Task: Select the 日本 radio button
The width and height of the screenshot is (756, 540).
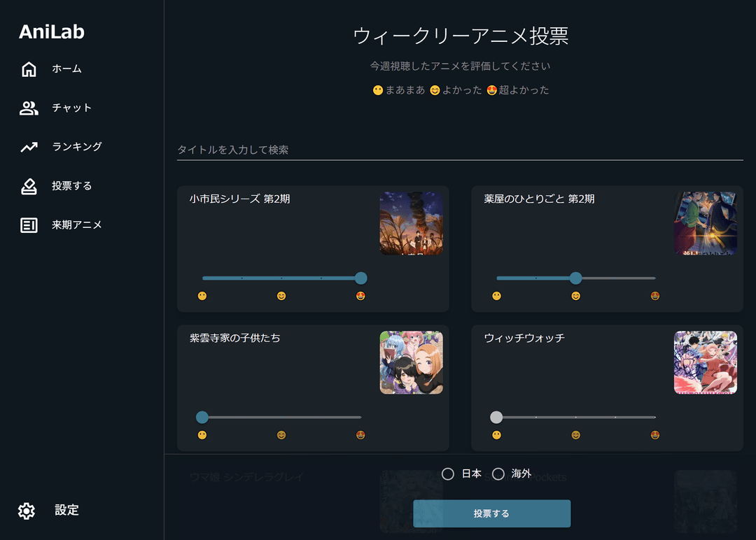Action: (448, 474)
